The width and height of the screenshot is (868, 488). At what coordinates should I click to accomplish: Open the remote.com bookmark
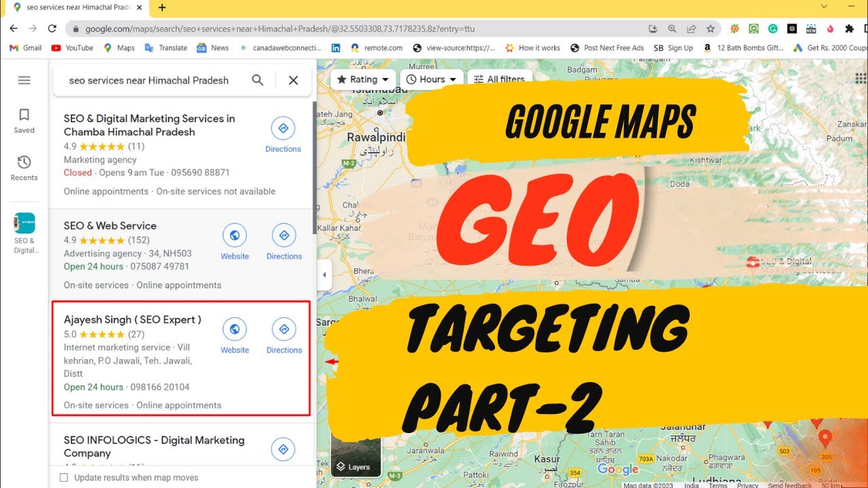pos(376,48)
